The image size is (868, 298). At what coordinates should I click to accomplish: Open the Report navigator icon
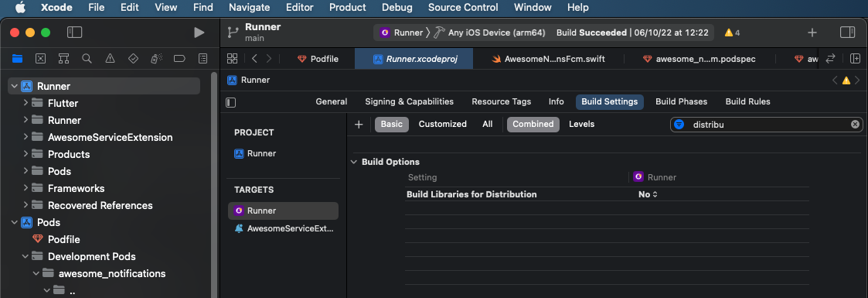(x=203, y=58)
